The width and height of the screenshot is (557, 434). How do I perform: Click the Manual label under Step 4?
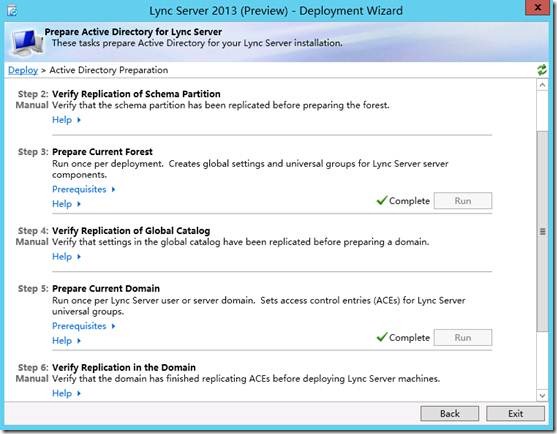[x=32, y=242]
